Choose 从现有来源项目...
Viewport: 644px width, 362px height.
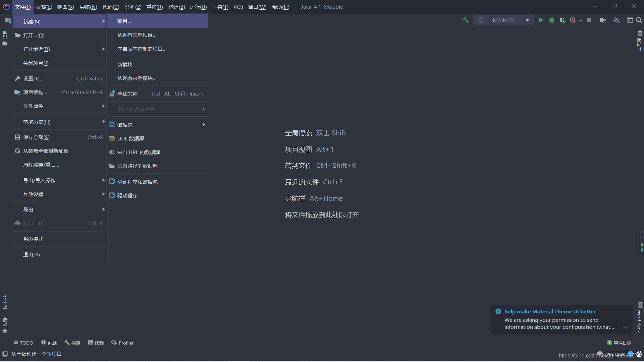(x=158, y=35)
